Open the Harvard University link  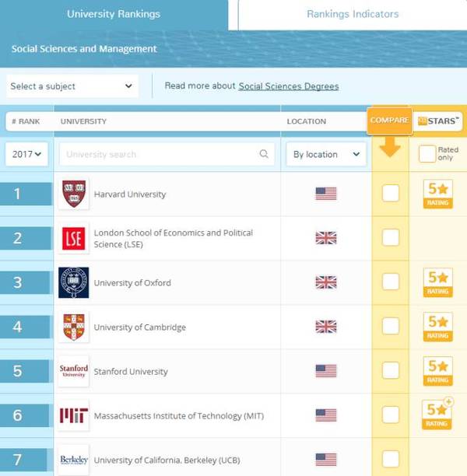(x=130, y=194)
